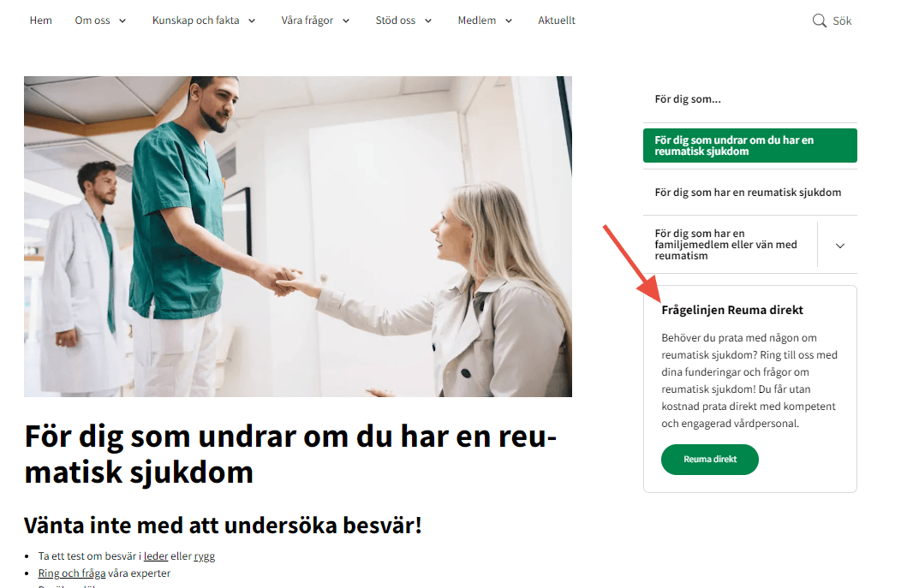Viewport: 913px width, 588px height.
Task: Follow the leder test link
Action: (156, 556)
